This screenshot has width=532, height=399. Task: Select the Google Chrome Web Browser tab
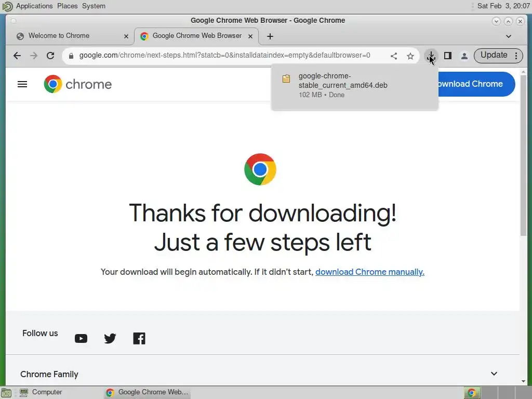[x=197, y=36]
